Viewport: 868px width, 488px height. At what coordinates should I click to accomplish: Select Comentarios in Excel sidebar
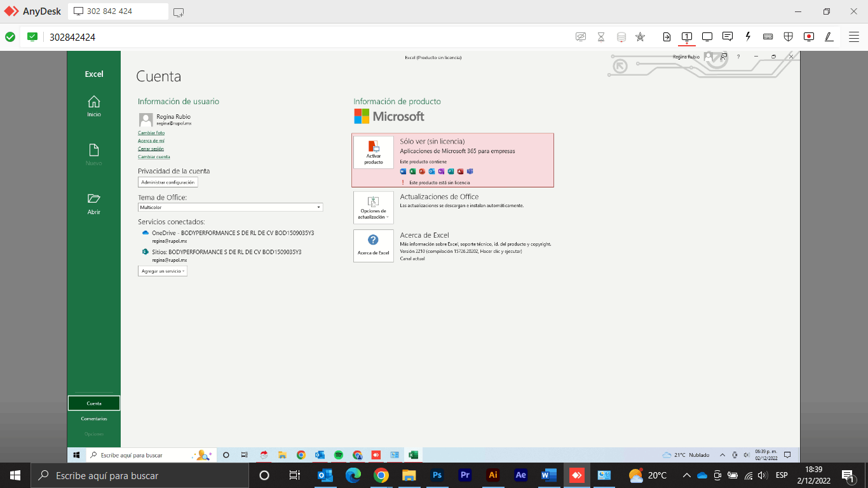coord(94,419)
